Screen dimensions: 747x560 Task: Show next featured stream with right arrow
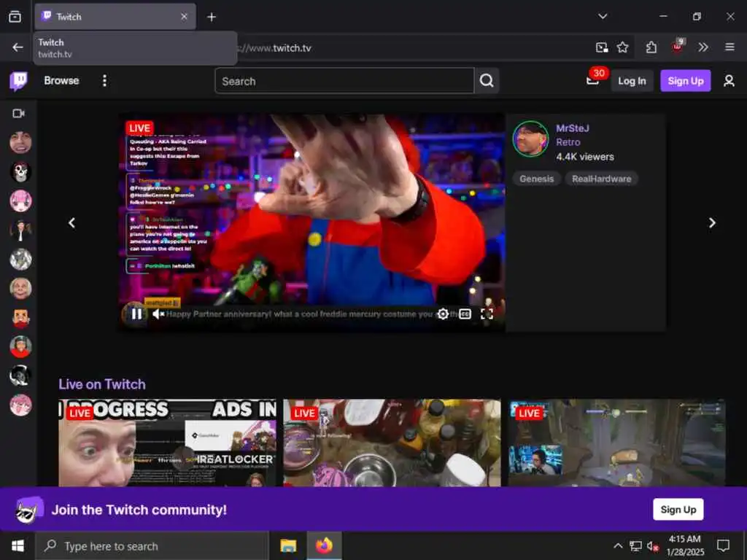coord(712,223)
